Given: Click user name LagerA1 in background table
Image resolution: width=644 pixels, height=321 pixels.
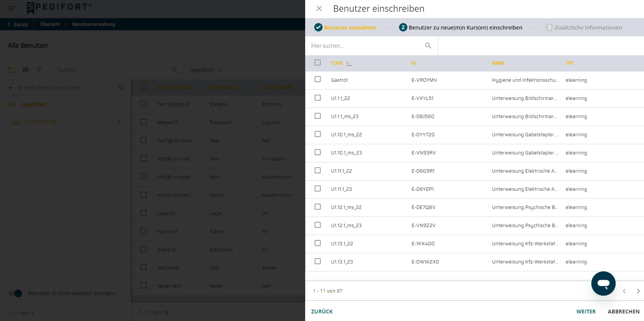Looking at the screenshot, I should pos(166,213).
